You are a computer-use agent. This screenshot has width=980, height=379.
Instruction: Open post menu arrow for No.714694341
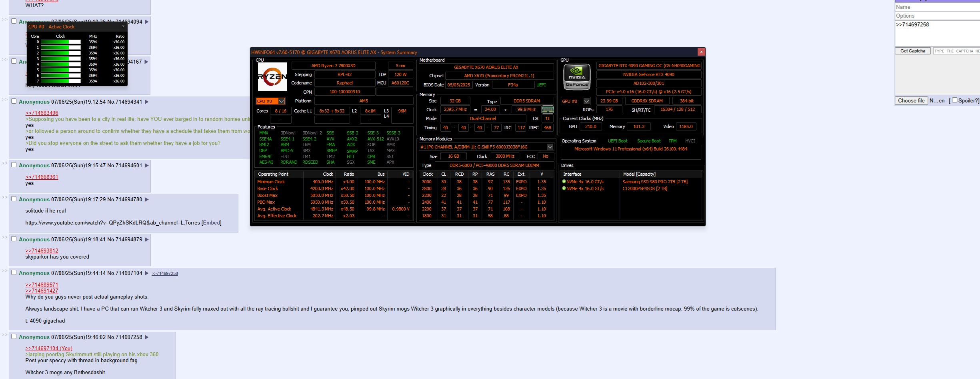147,102
